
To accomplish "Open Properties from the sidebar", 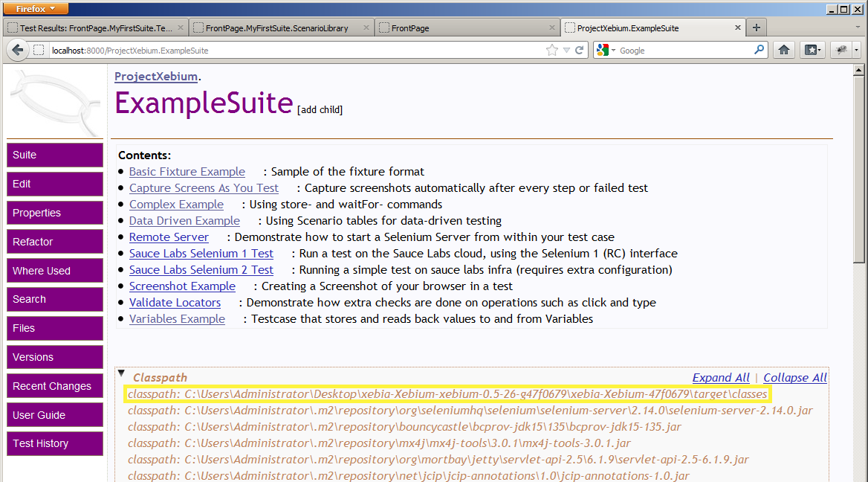I will pos(55,213).
